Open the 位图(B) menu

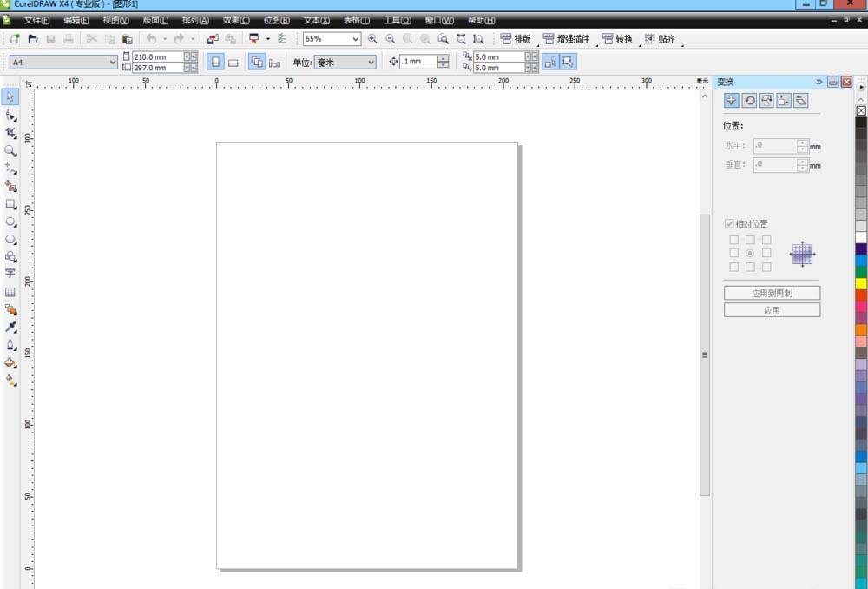click(276, 20)
